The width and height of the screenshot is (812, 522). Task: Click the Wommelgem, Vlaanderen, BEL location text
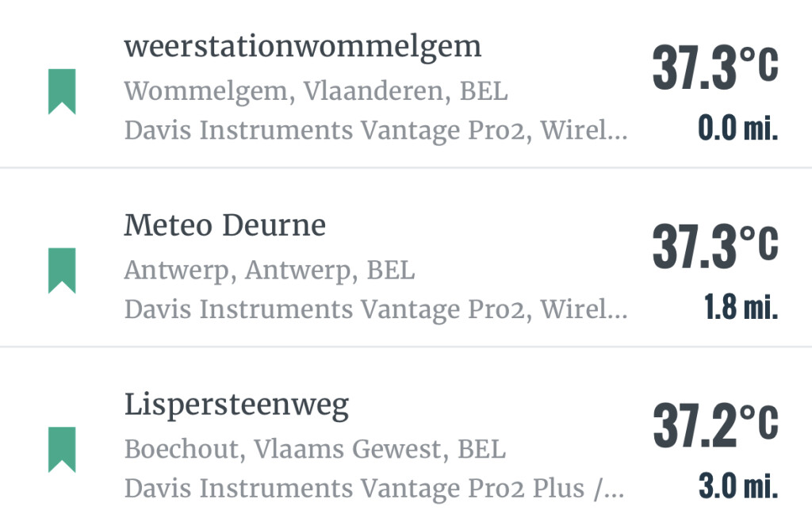316,91
